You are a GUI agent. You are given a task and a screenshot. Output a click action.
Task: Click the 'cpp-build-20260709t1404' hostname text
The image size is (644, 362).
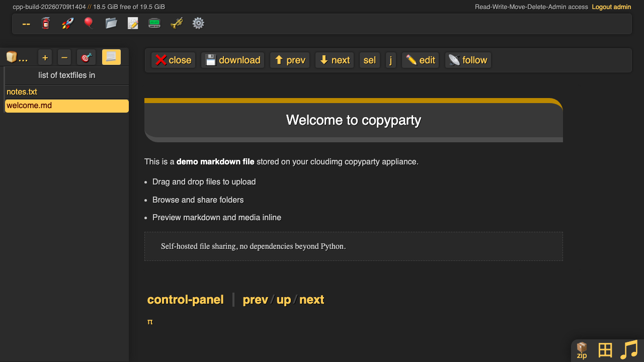point(49,7)
